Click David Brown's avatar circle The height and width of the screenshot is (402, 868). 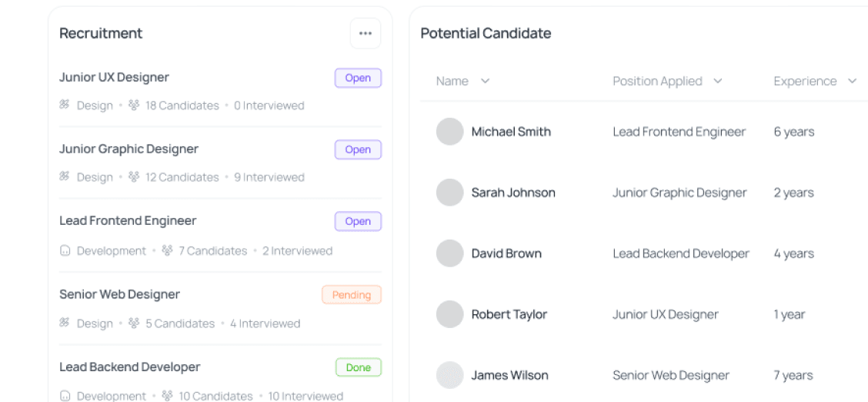point(450,253)
